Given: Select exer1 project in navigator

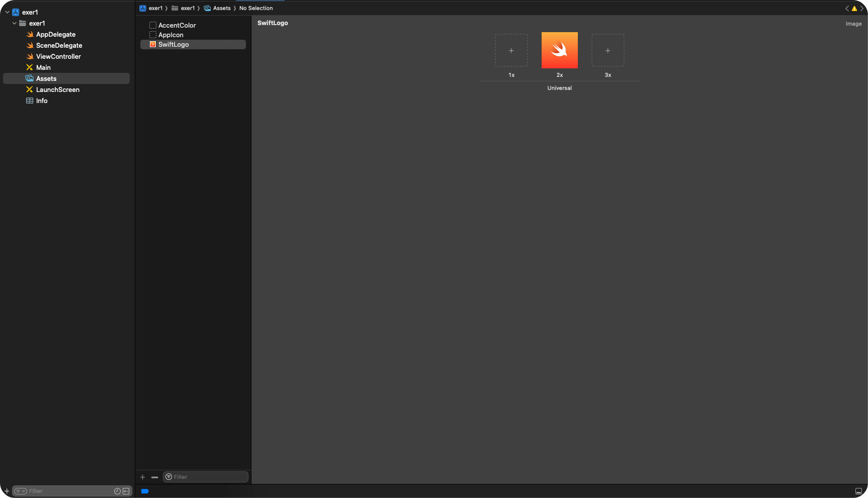Looking at the screenshot, I should 30,12.
